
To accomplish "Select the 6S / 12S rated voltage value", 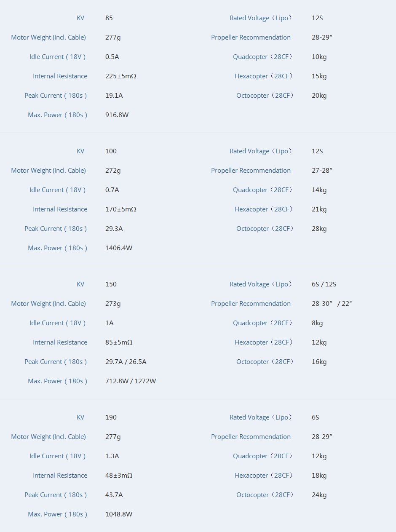I will (324, 284).
